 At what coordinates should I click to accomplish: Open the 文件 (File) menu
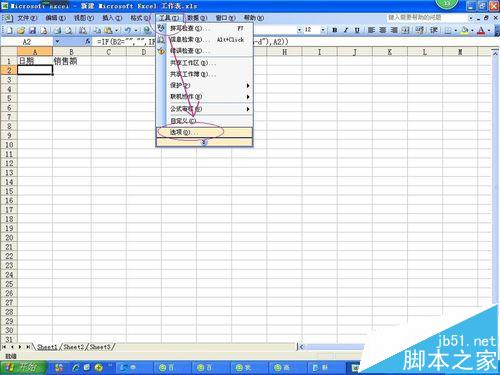pyautogui.click(x=27, y=18)
